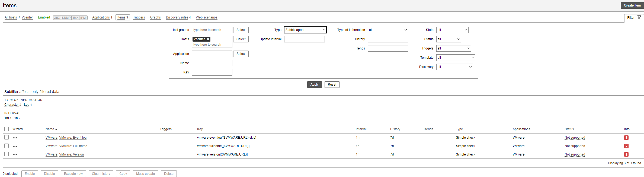Remove Vcenter host tag from filter

[208, 39]
